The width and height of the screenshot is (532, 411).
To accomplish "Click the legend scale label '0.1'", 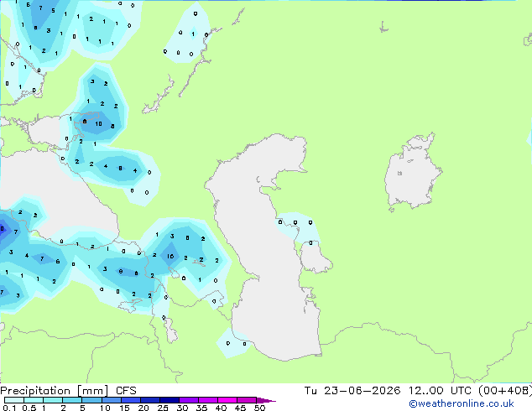I will (9, 408).
